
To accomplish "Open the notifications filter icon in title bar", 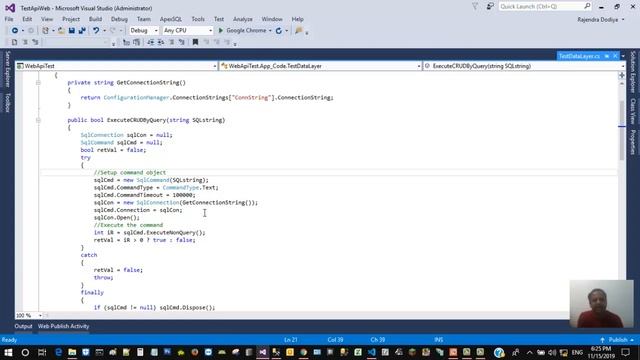I will click(x=475, y=7).
